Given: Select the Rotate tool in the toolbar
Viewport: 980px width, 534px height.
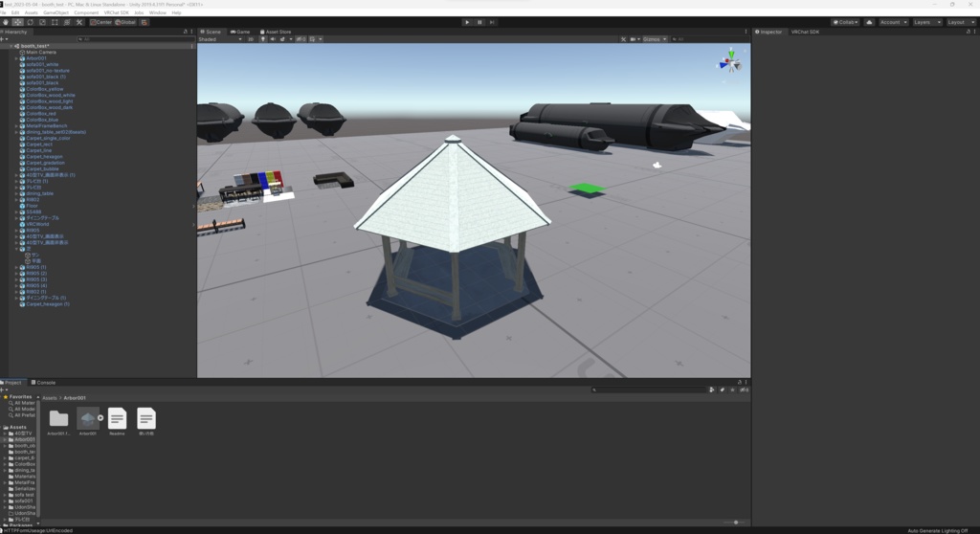Looking at the screenshot, I should coord(30,22).
